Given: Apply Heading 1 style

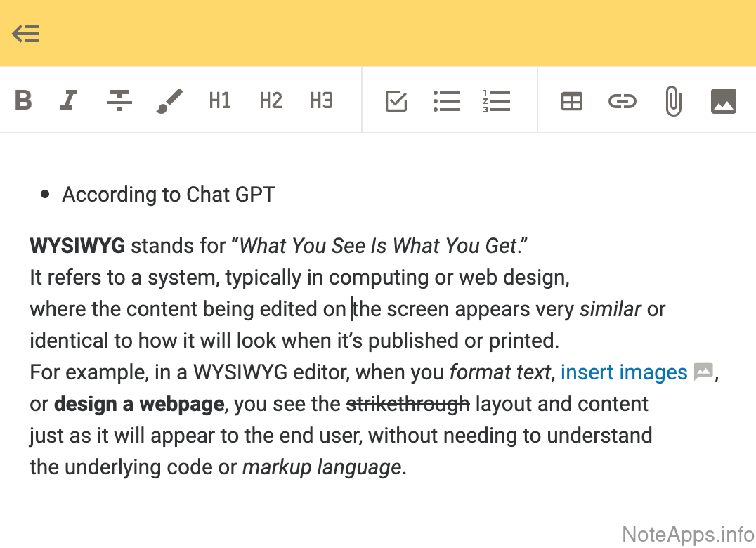Looking at the screenshot, I should 220,101.
